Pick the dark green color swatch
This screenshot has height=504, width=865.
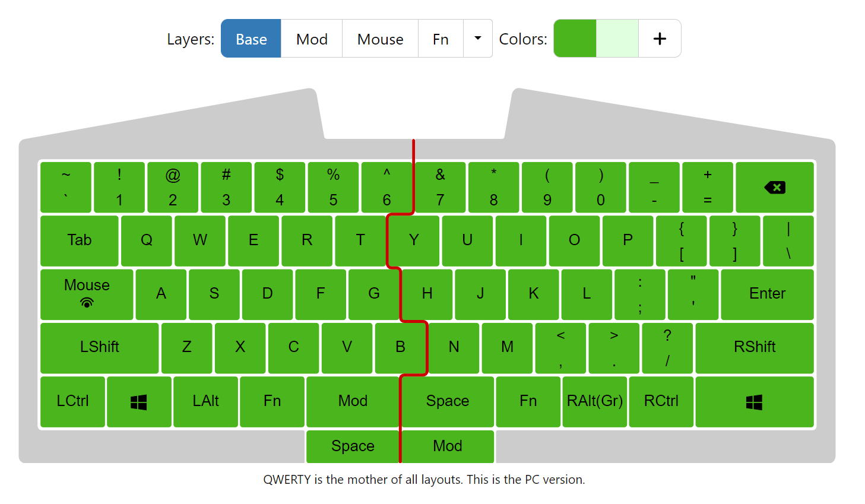pos(575,39)
